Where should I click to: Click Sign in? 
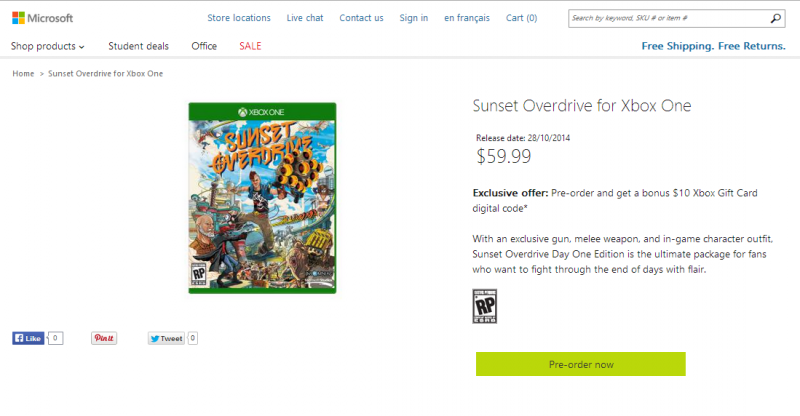tap(414, 18)
